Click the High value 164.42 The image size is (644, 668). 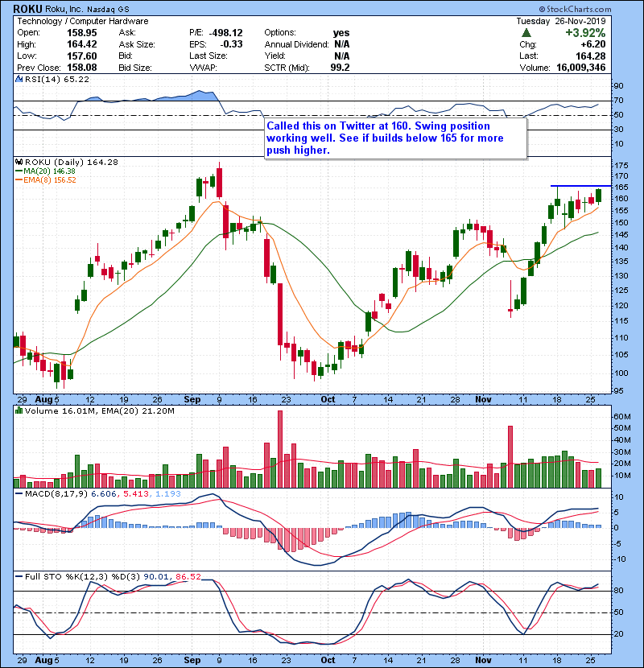click(x=82, y=44)
